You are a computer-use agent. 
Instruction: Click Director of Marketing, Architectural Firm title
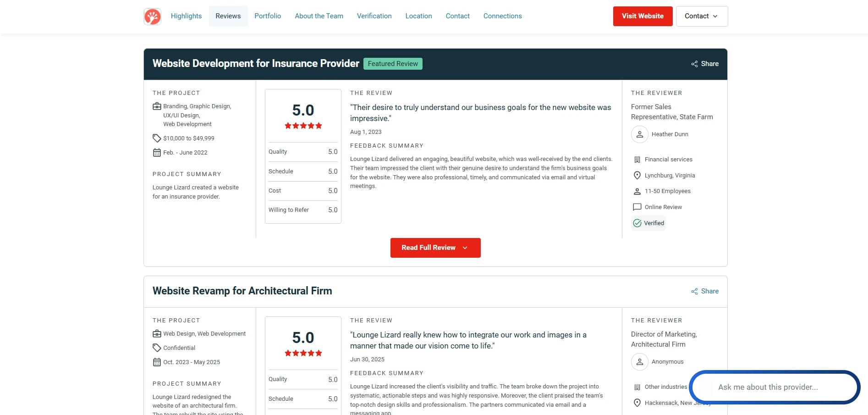[x=664, y=339]
